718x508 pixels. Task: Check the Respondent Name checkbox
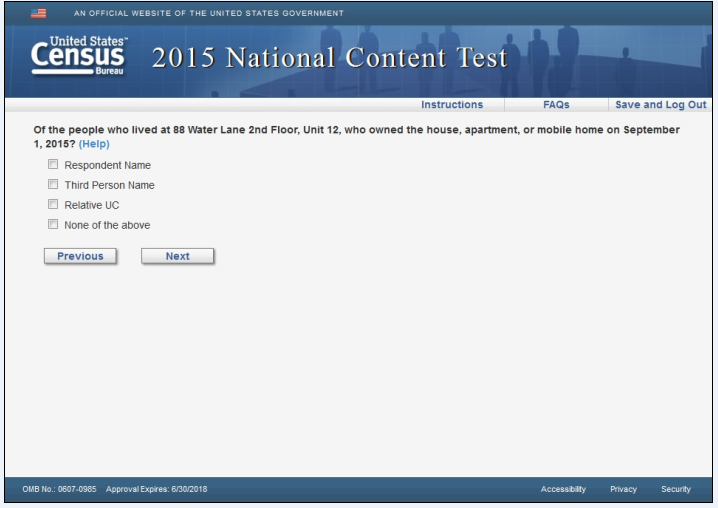point(53,164)
